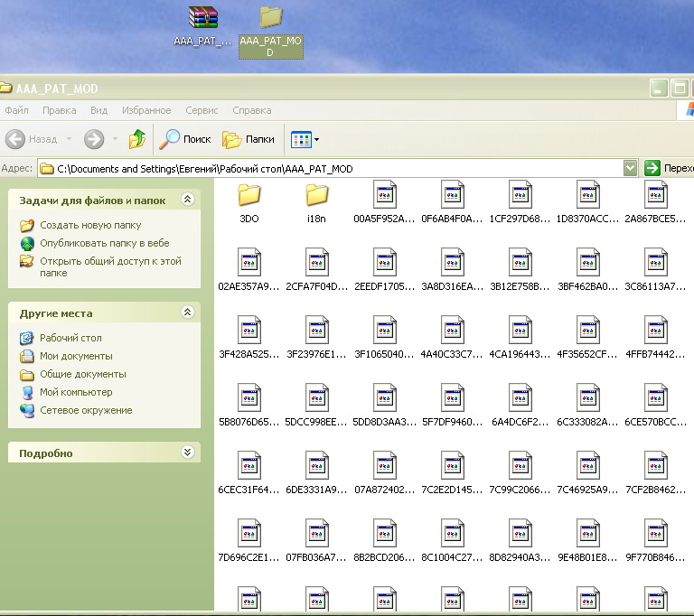Open Мой компьютер link
This screenshot has height=616, width=694.
pyautogui.click(x=76, y=392)
